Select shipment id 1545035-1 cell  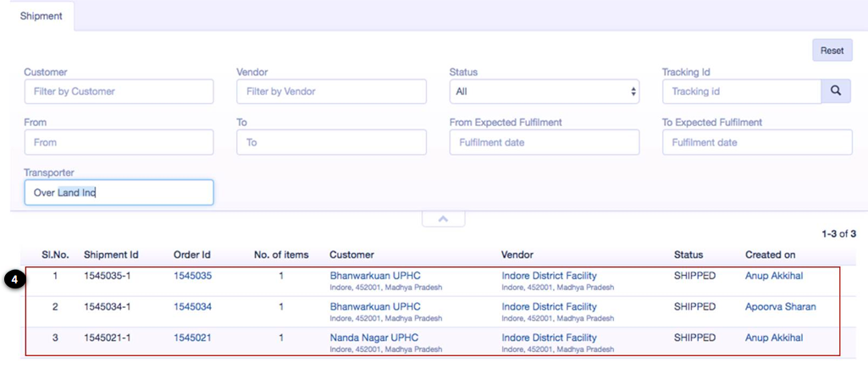point(108,276)
